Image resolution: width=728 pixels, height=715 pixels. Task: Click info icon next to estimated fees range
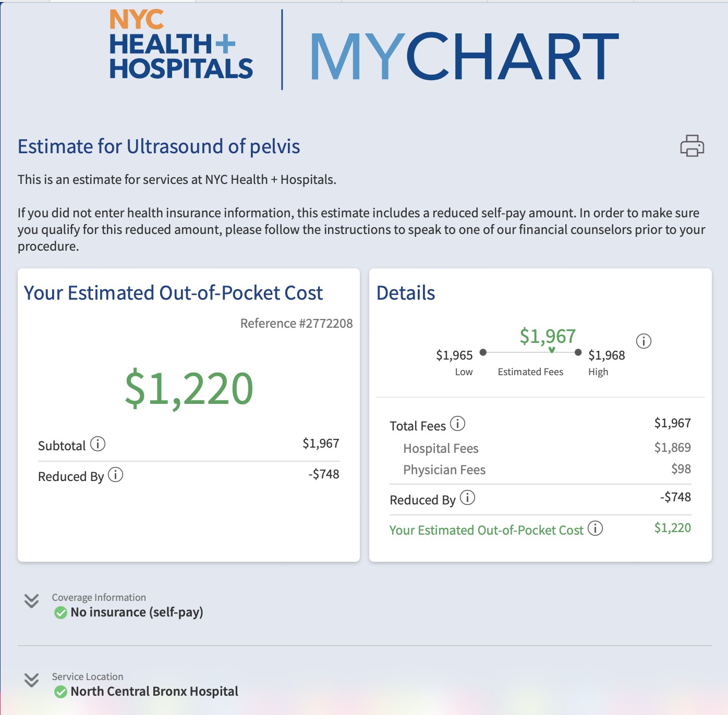tap(644, 341)
